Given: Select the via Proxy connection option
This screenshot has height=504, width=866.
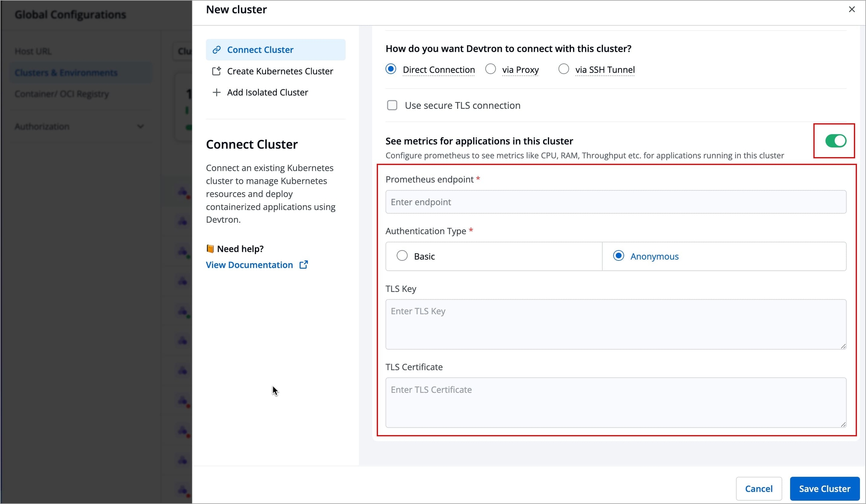Looking at the screenshot, I should [491, 69].
